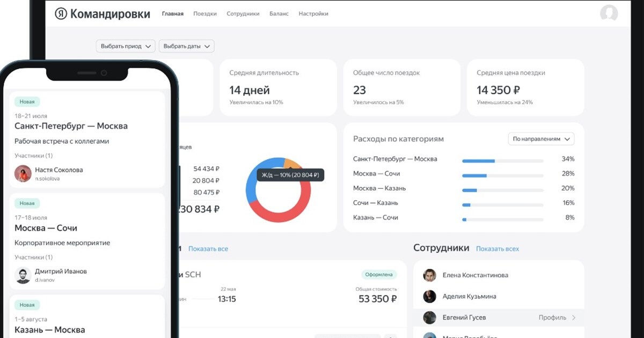Click the Yandex Командировки logo icon
This screenshot has height=338, width=644.
coord(61,14)
